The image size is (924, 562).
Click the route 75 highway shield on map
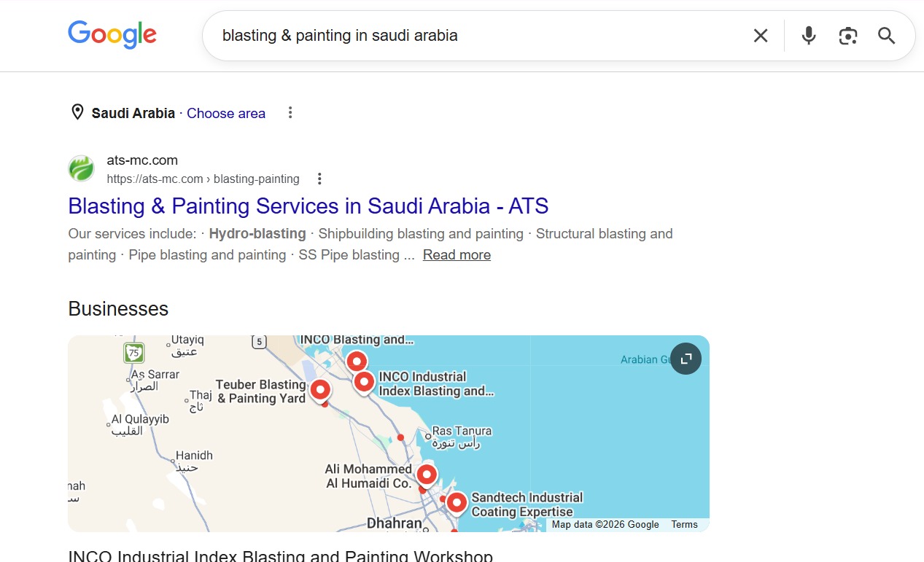(x=133, y=353)
